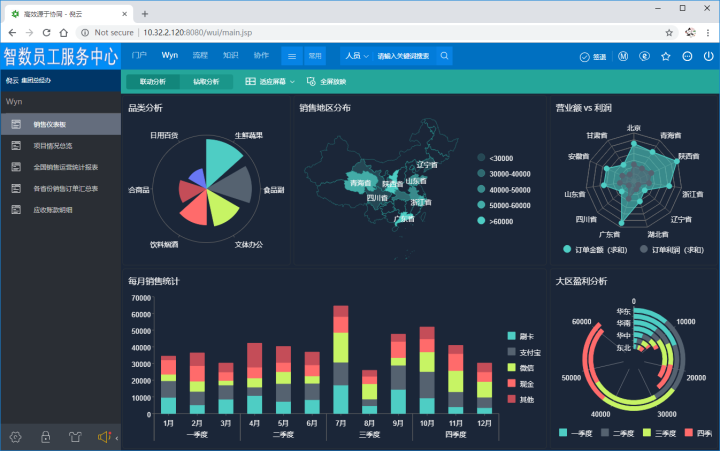
Task: Open the 人员 search type dropdown
Action: [357, 56]
